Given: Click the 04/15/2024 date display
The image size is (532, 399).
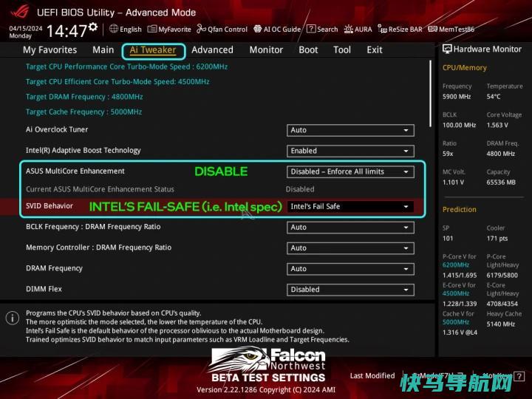Looking at the screenshot, I should [x=26, y=29].
